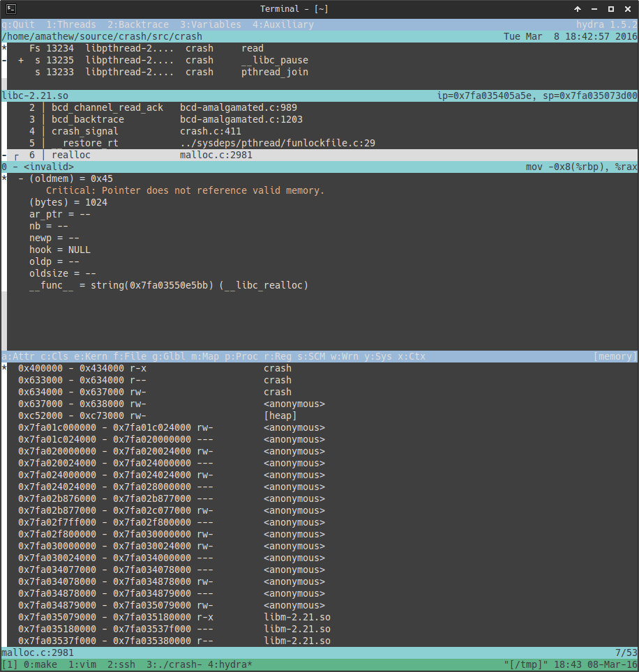Select the crash_signal backtrace frame
The width and height of the screenshot is (639, 672).
tap(85, 131)
